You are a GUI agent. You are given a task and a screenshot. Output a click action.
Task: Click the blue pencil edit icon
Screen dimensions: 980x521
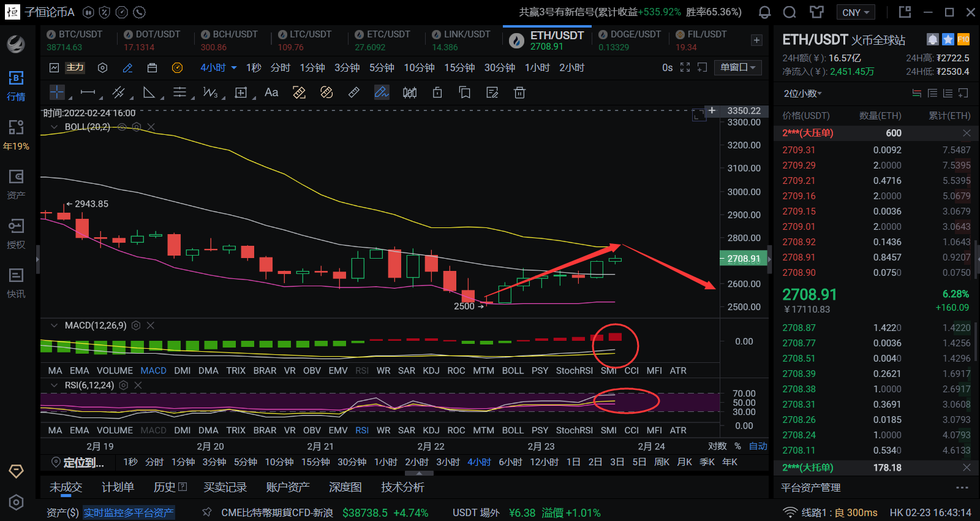(127, 67)
